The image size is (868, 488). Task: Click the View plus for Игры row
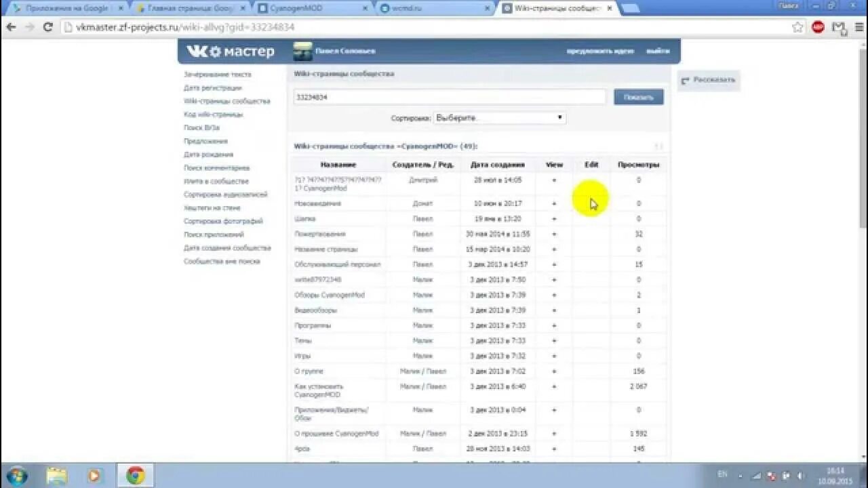(554, 356)
